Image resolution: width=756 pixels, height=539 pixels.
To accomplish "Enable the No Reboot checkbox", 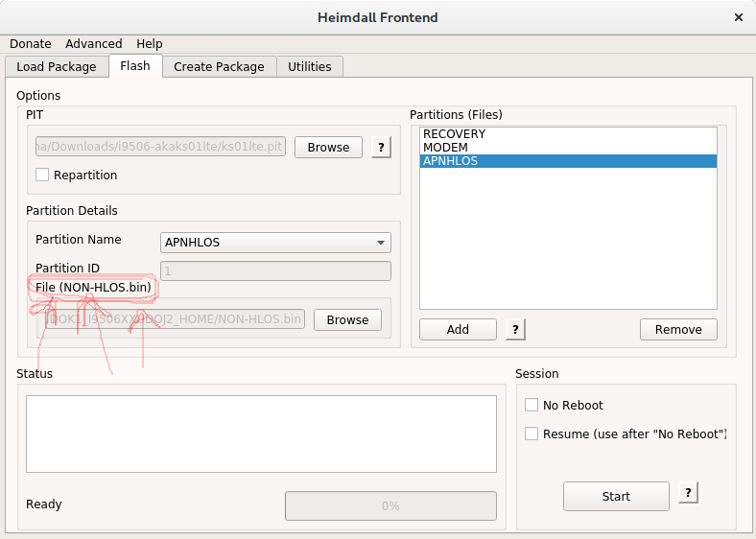I will (532, 405).
